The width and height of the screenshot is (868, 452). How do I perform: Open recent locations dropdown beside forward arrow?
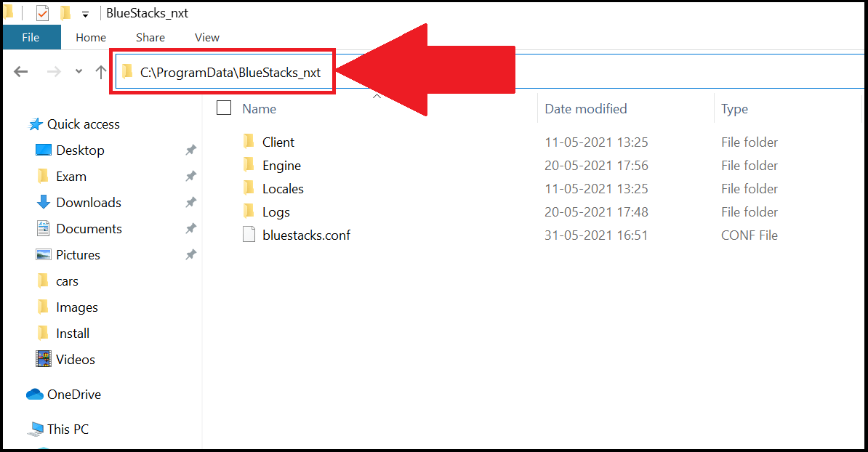pos(78,71)
